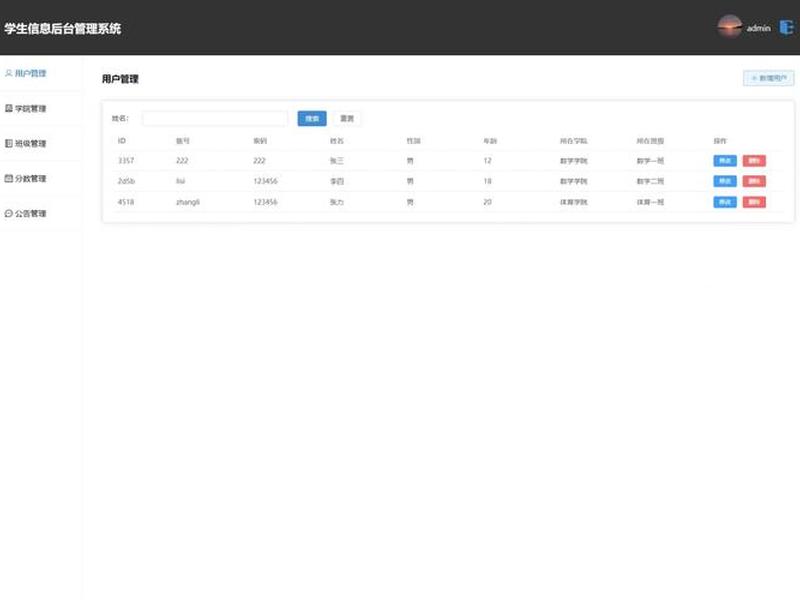800x600 pixels.
Task: Click the account cell lisi
Action: click(x=181, y=181)
